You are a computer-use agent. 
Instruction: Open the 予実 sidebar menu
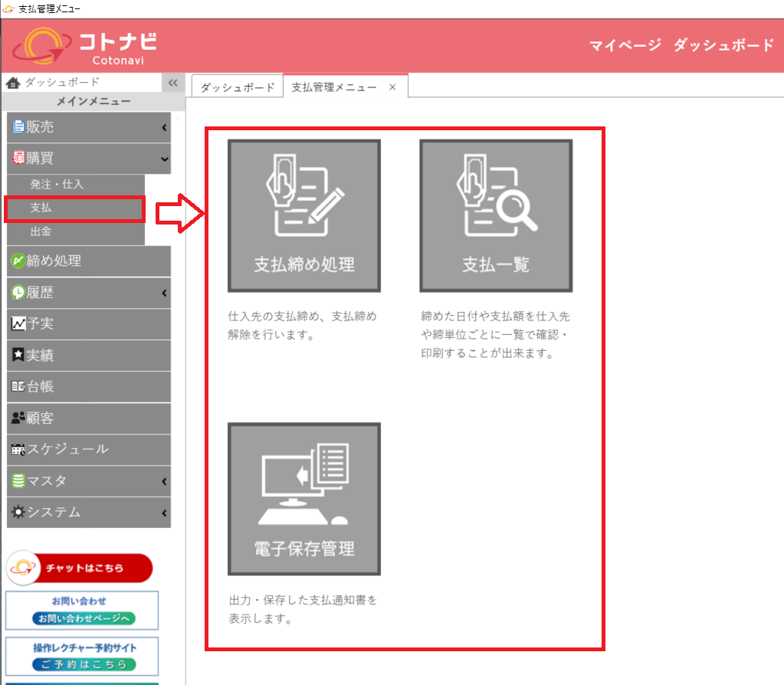pos(88,324)
